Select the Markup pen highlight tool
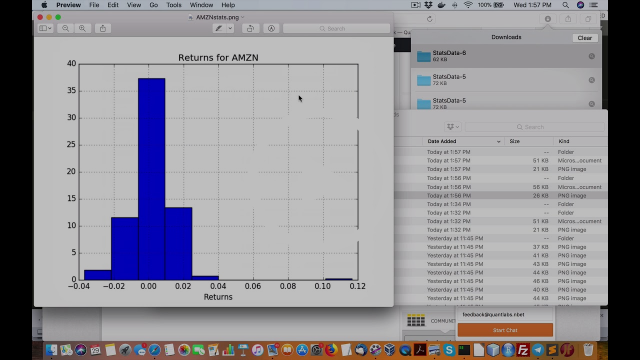Viewport: 640px width, 360px height. pyautogui.click(x=219, y=29)
